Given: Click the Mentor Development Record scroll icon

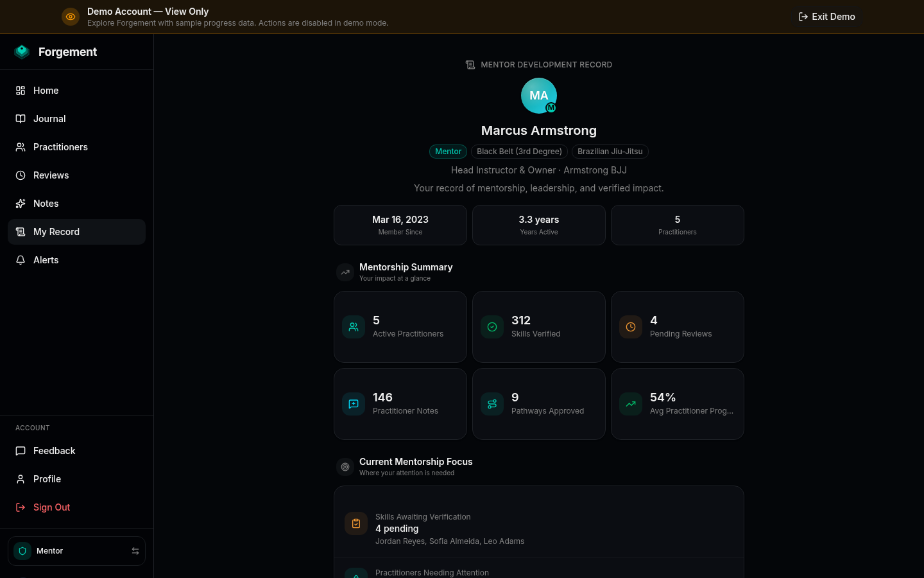Looking at the screenshot, I should coord(470,65).
